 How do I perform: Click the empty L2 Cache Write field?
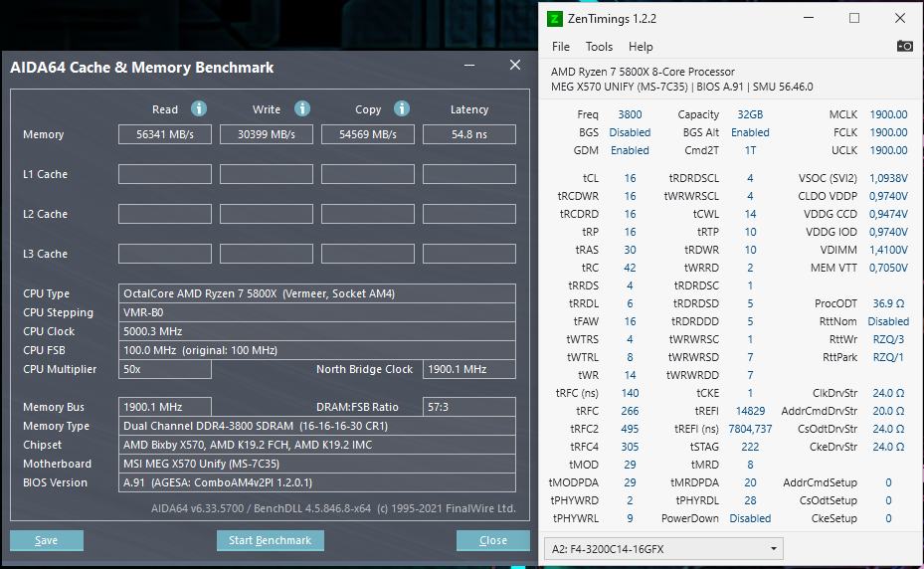(267, 214)
